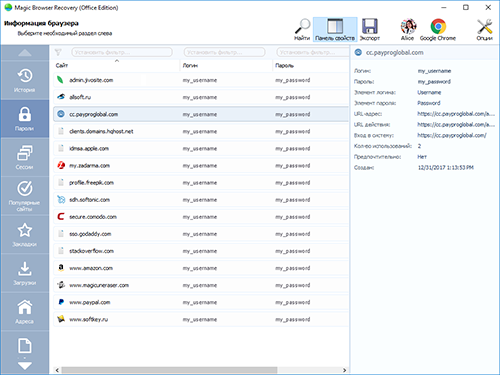Open the Закладки star section

coord(25,235)
